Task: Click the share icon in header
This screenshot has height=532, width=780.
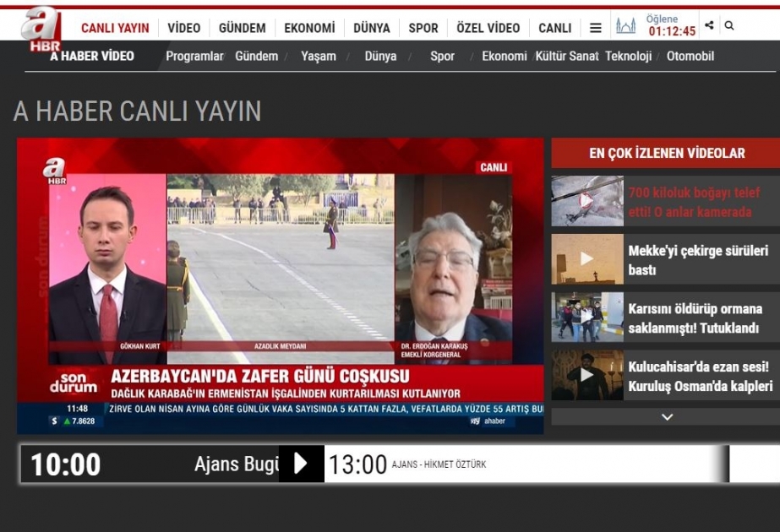Action: [x=709, y=25]
